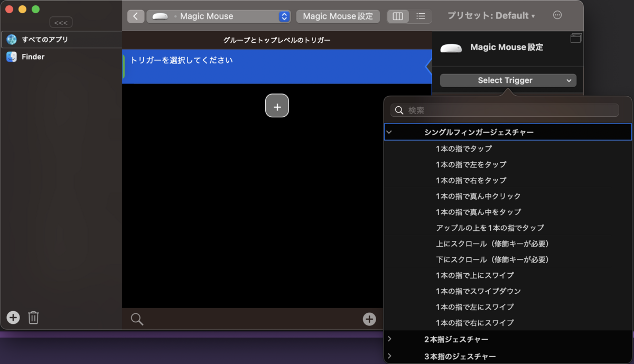Collapse sidebar with the <<< button
The image size is (634, 364).
[x=61, y=23]
